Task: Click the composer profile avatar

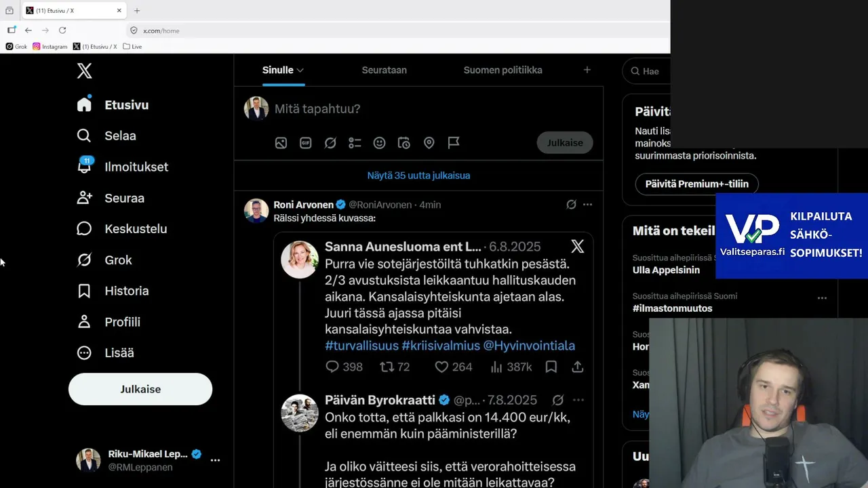Action: click(256, 108)
